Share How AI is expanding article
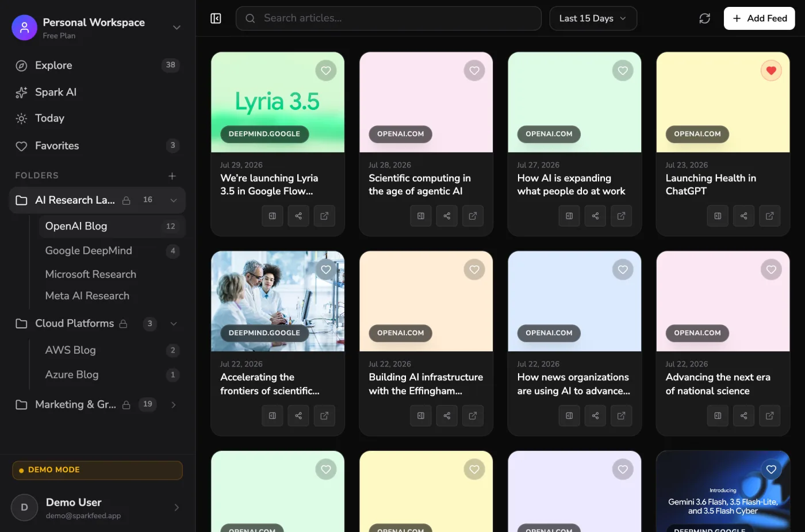The image size is (805, 532). [x=595, y=216]
